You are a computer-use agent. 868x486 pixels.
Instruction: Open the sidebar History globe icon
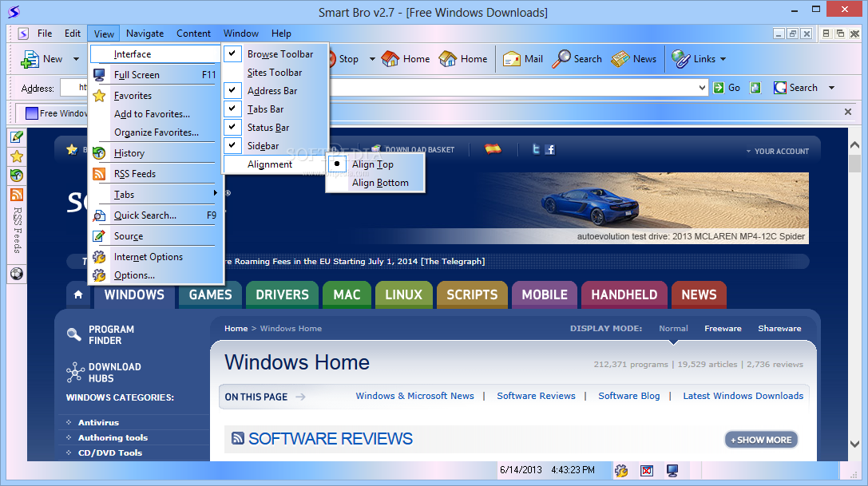point(17,176)
